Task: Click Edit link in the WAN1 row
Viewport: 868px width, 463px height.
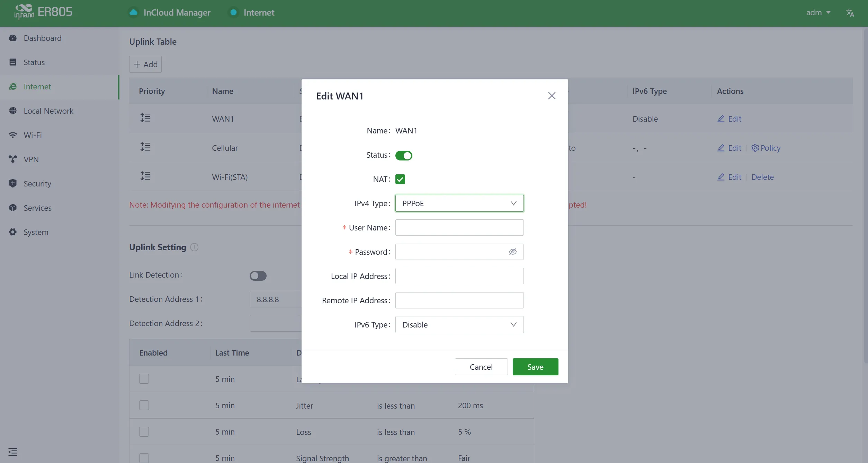Action: tap(729, 119)
